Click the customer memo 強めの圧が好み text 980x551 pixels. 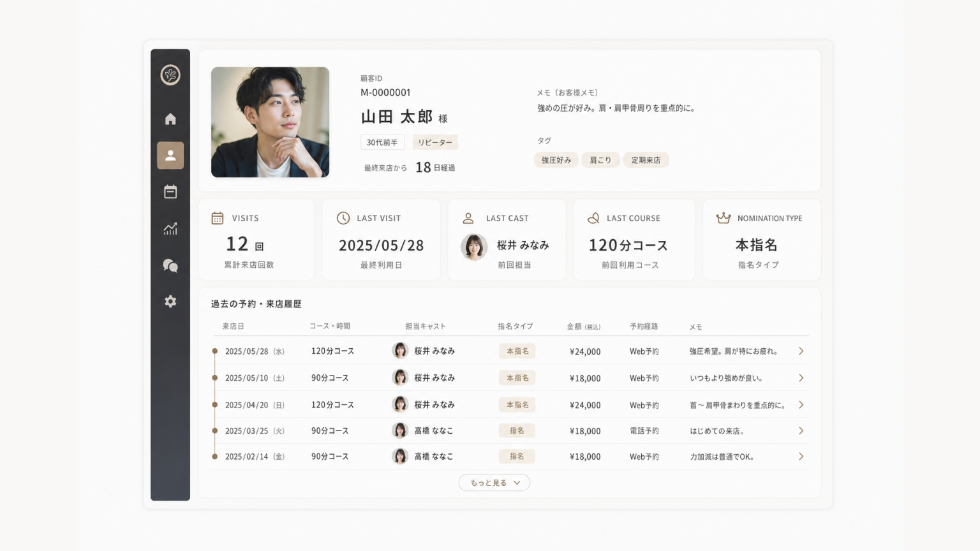click(x=616, y=108)
